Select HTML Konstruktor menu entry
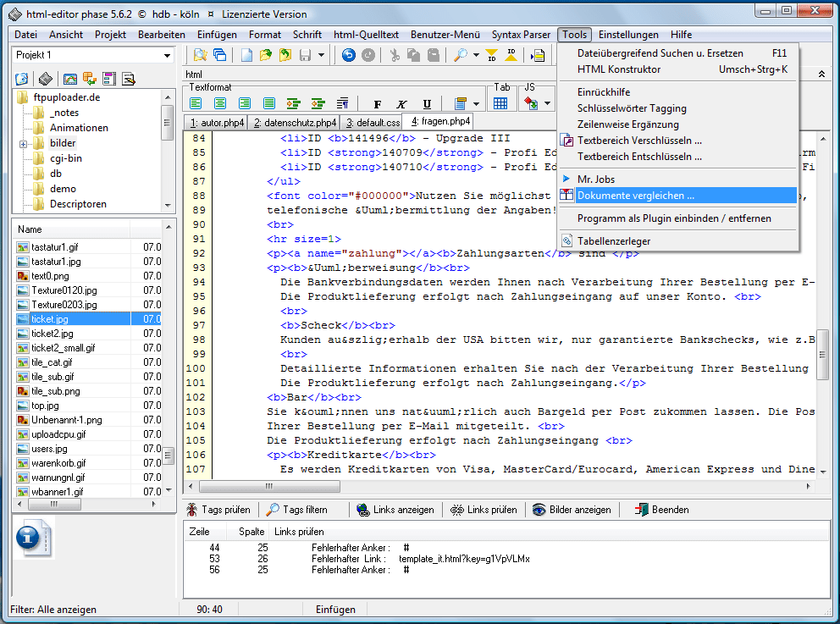840x624 pixels. point(677,69)
